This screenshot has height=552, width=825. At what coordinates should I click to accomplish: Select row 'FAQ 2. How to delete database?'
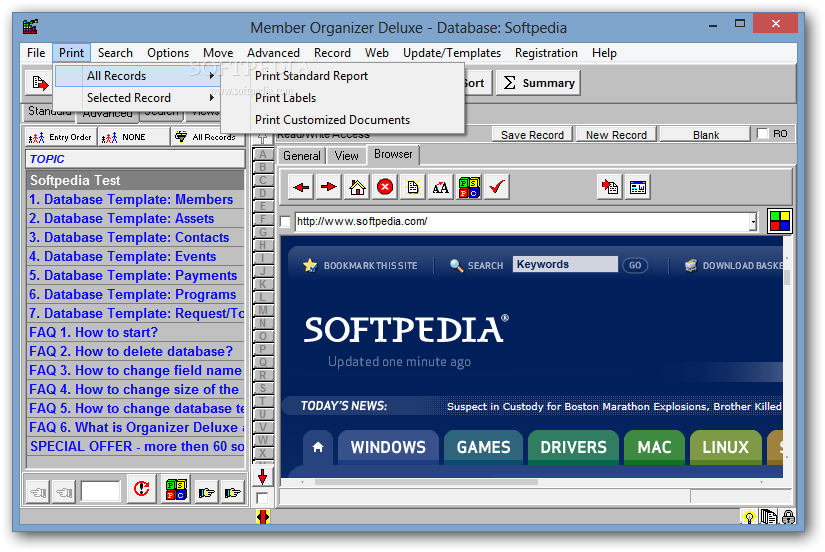[x=136, y=352]
